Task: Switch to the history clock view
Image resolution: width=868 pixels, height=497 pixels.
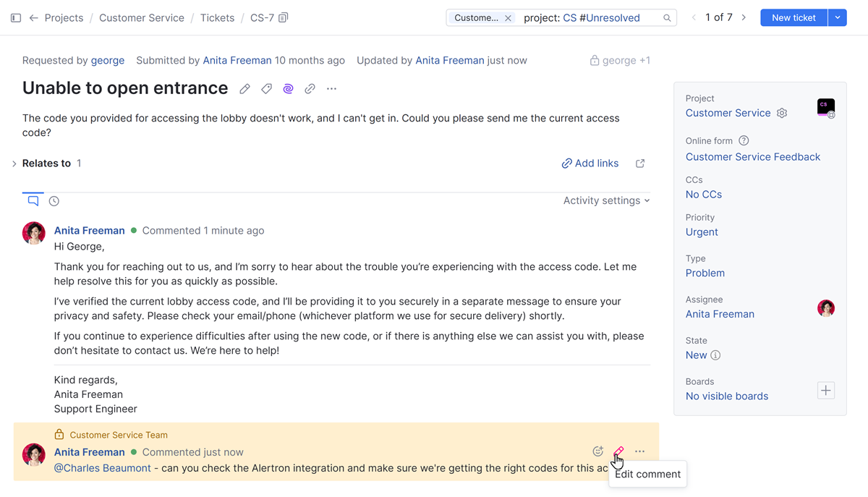Action: click(x=54, y=200)
